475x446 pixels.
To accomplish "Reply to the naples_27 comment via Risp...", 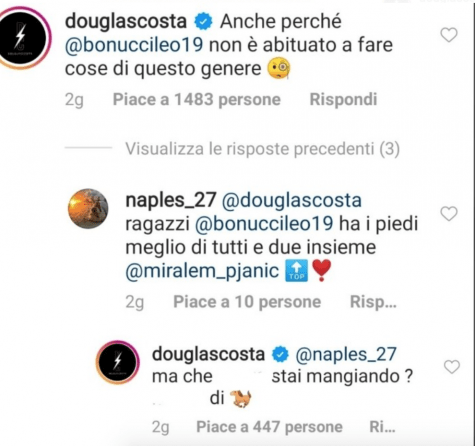I will pos(373,302).
